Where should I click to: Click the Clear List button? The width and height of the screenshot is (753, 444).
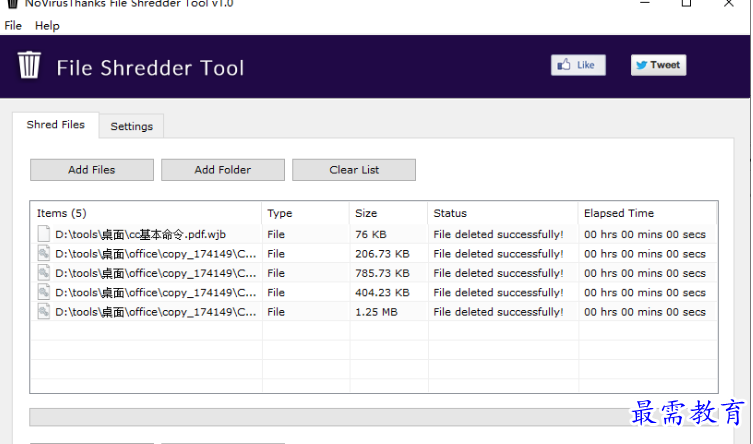pos(354,170)
